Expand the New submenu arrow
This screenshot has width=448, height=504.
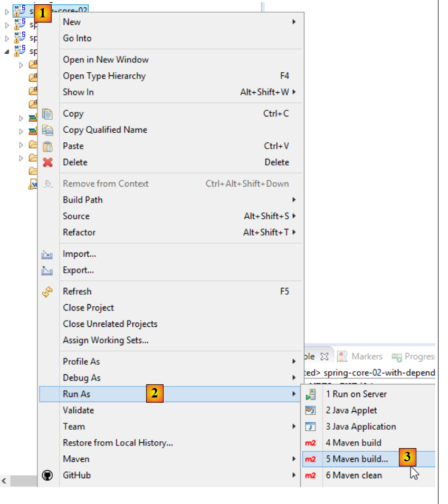tap(294, 22)
